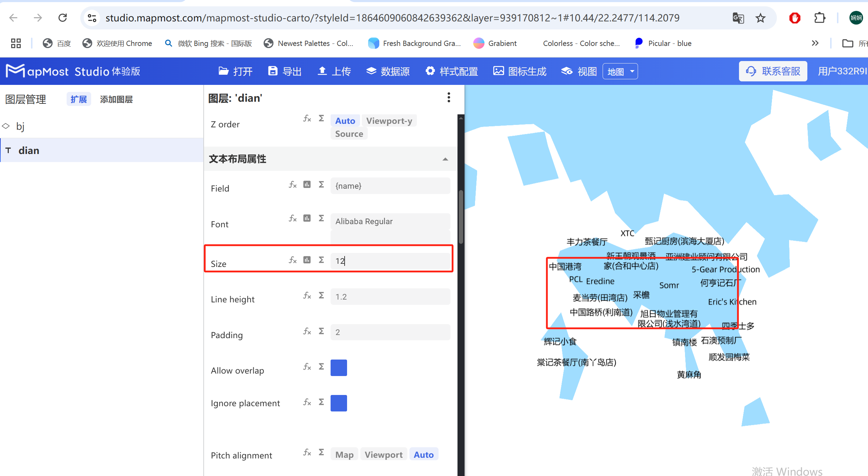Viewport: 868px width, 476px height.
Task: Click the 导出 export icon
Action: point(273,71)
